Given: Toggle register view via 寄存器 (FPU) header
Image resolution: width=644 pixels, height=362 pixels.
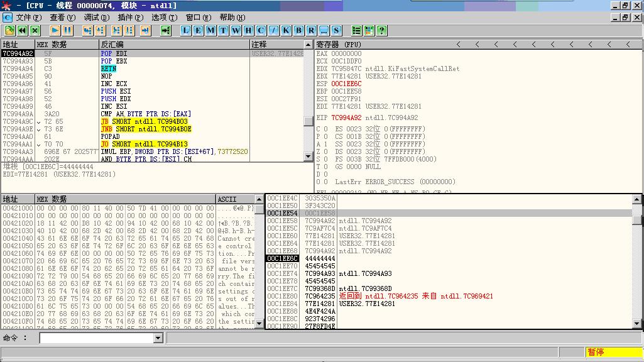Looking at the screenshot, I should click(x=339, y=45).
